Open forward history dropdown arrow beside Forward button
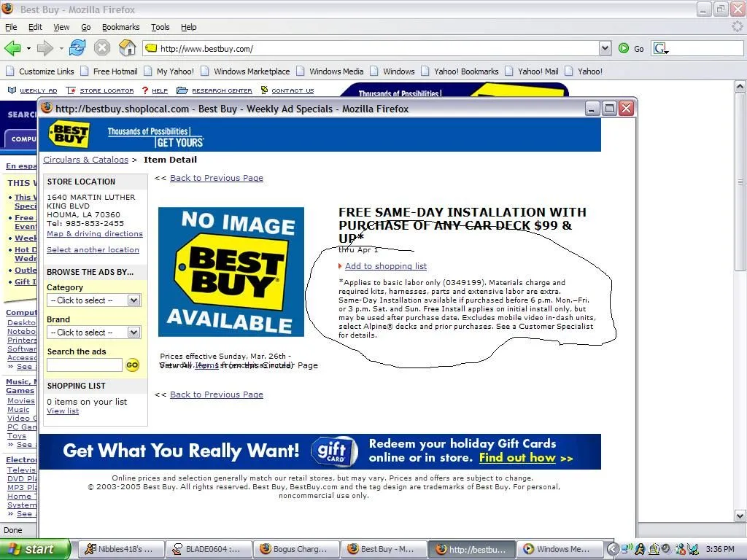The width and height of the screenshot is (747, 560). coord(61,49)
